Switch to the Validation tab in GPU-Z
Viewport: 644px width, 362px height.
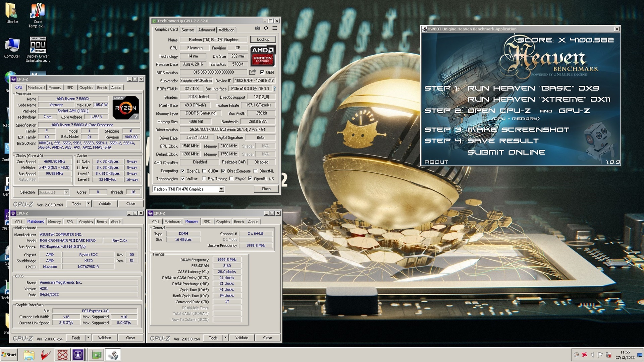coord(226,30)
